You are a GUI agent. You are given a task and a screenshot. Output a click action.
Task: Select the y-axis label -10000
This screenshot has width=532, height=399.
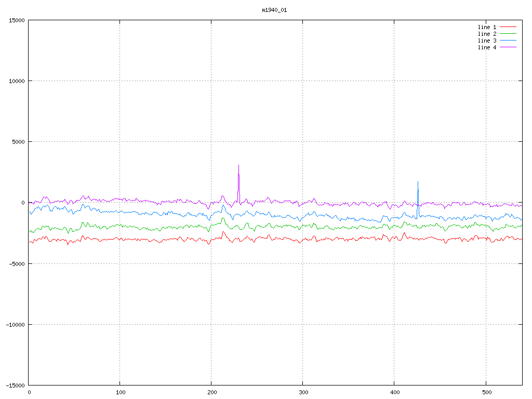(x=15, y=324)
